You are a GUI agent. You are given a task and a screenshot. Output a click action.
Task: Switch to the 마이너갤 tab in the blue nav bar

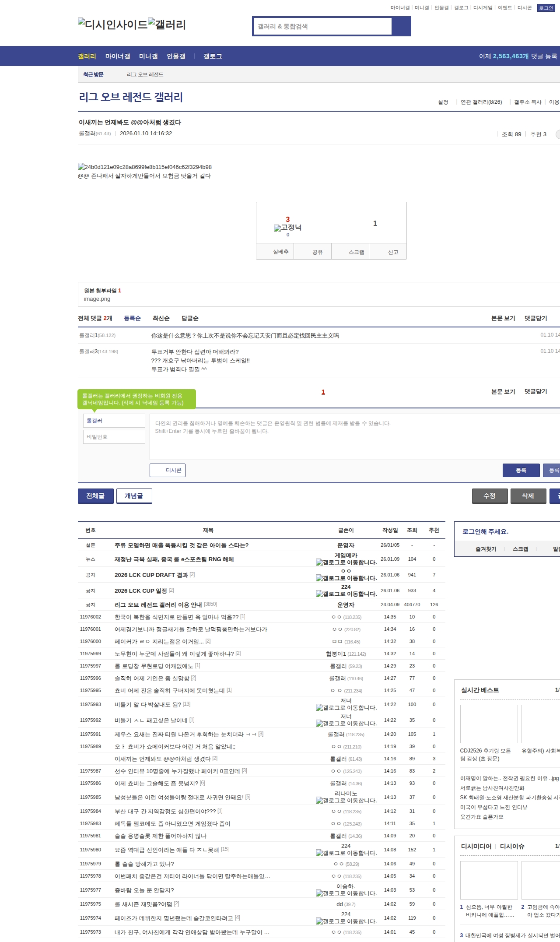118,56
